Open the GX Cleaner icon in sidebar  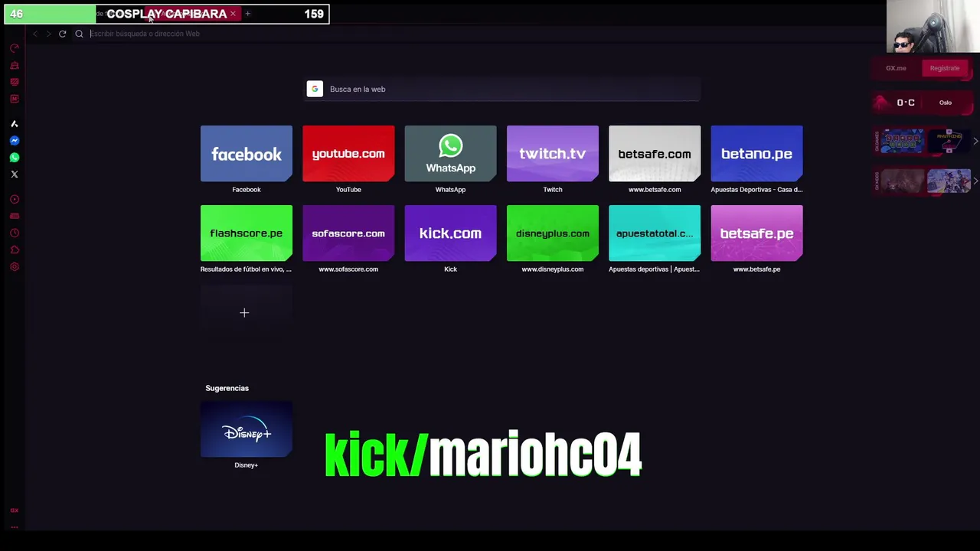tap(14, 65)
